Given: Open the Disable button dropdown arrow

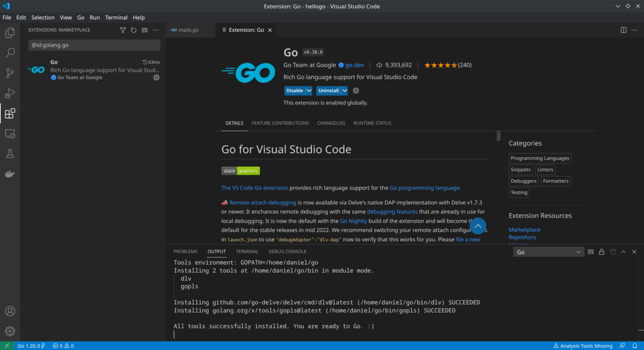Looking at the screenshot, I should click(309, 91).
